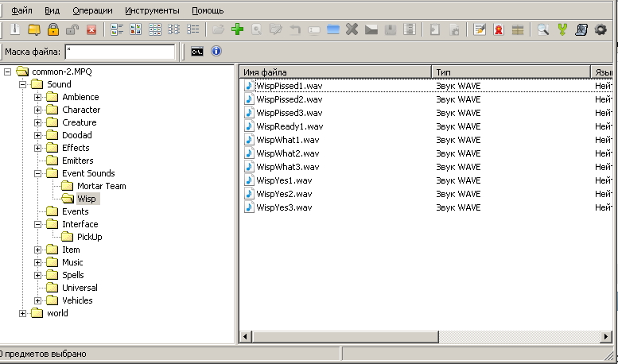Expand the Ambience folder node

click(37, 97)
